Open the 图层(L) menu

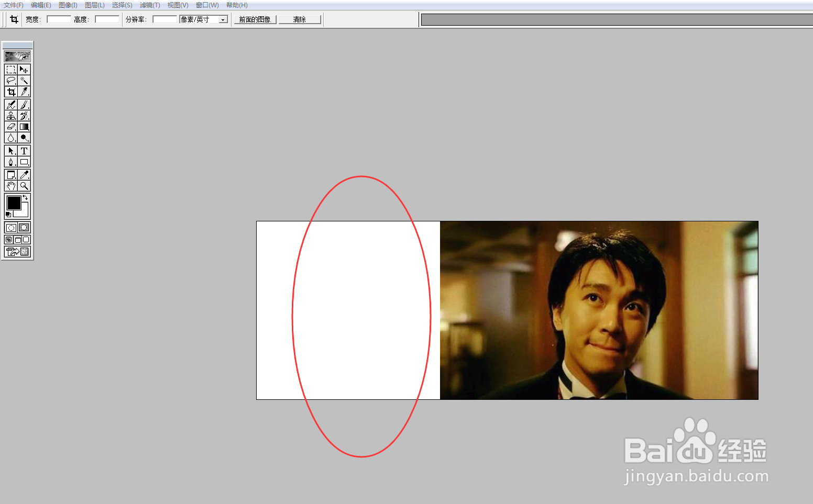pyautogui.click(x=95, y=5)
